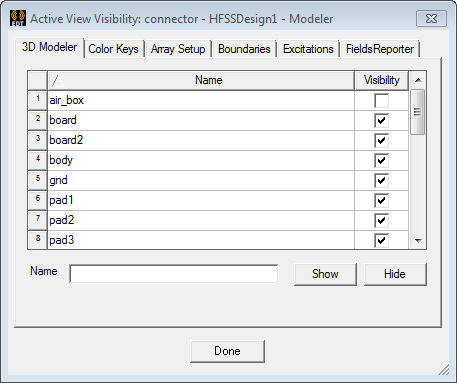Toggle visibility checkbox for body
Viewport: 457px width, 383px height.
pos(382,160)
